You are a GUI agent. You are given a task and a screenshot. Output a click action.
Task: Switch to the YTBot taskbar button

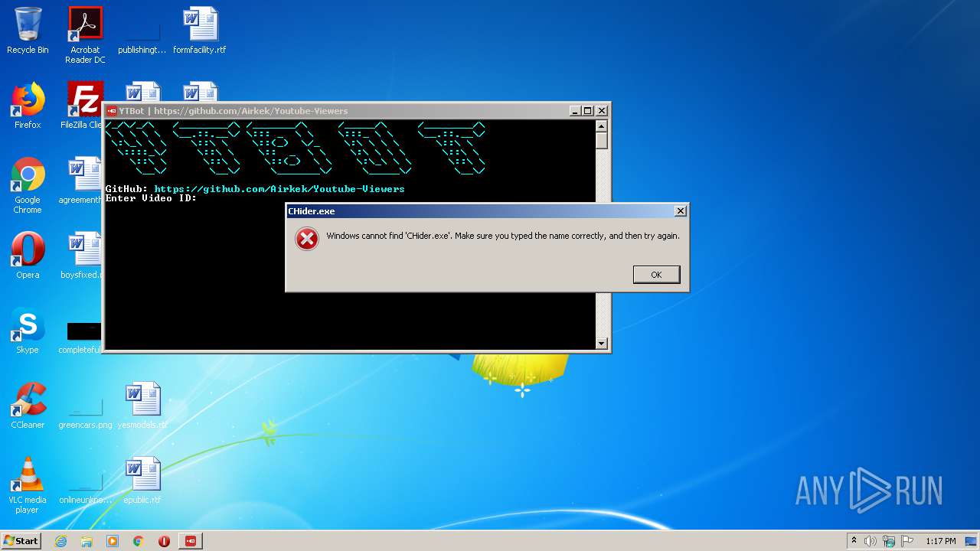[x=191, y=541]
